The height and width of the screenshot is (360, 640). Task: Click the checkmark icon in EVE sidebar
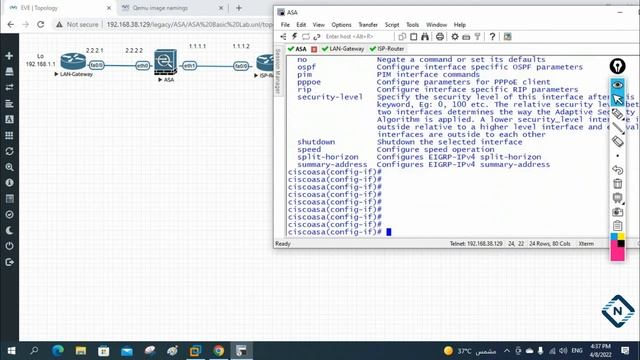[x=9, y=215]
